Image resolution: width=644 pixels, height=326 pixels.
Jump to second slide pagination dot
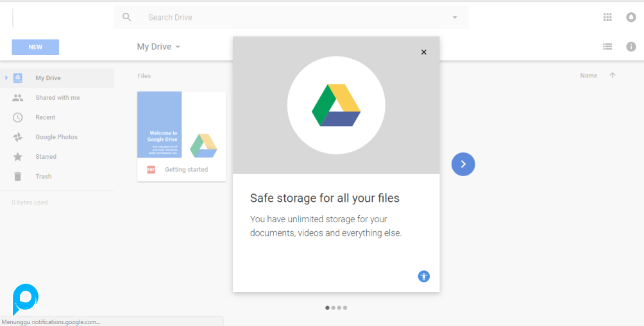click(334, 308)
